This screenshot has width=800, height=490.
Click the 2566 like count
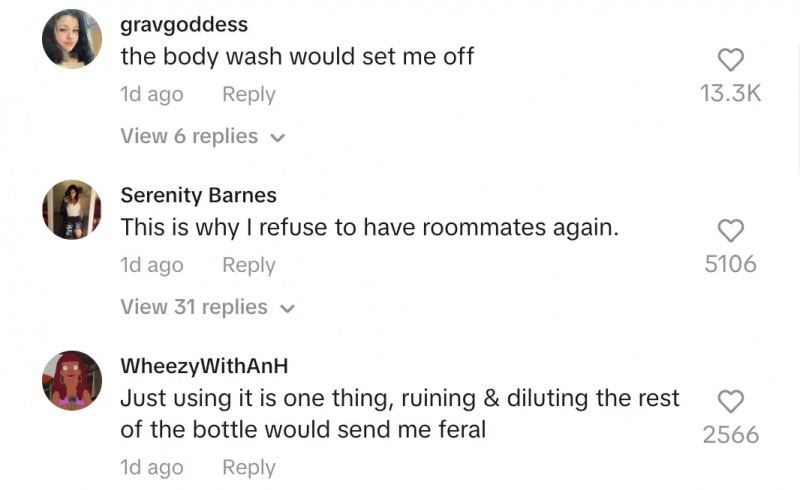pos(731,435)
